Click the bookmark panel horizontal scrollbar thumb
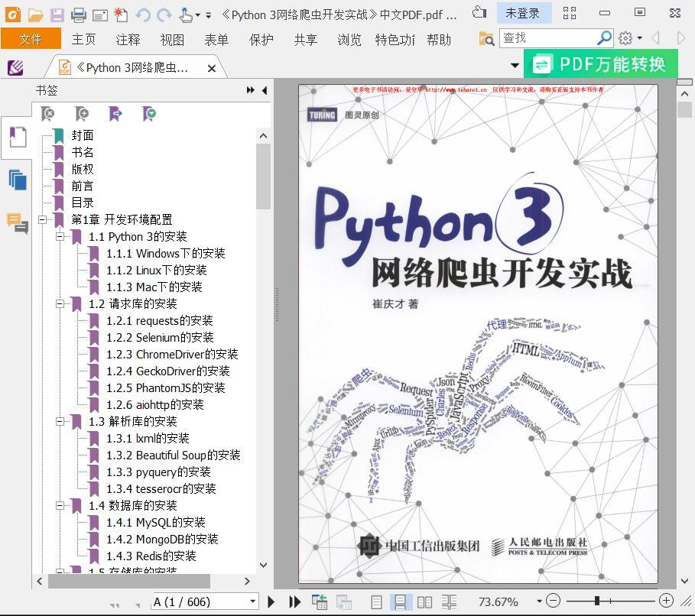 pyautogui.click(x=129, y=581)
